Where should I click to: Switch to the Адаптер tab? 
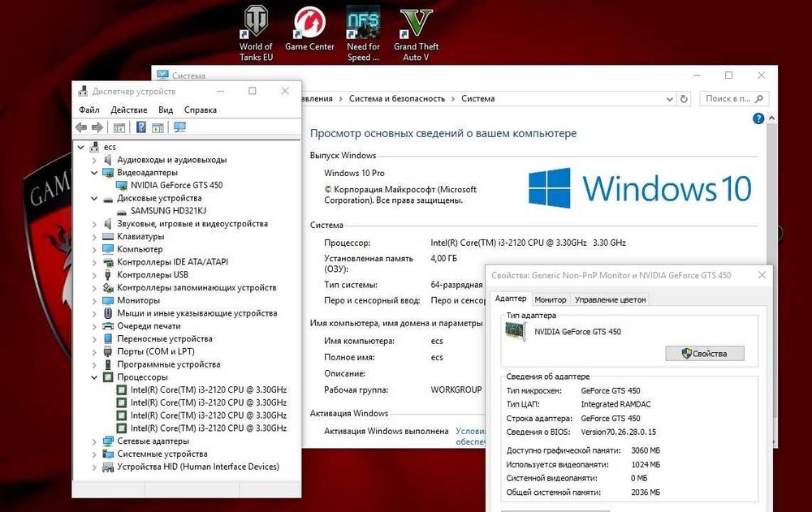coord(511,299)
